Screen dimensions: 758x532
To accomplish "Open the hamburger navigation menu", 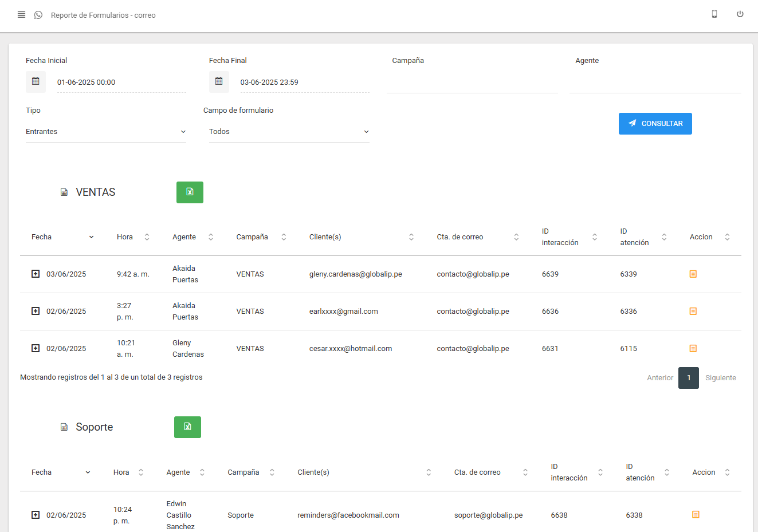I will (x=21, y=15).
